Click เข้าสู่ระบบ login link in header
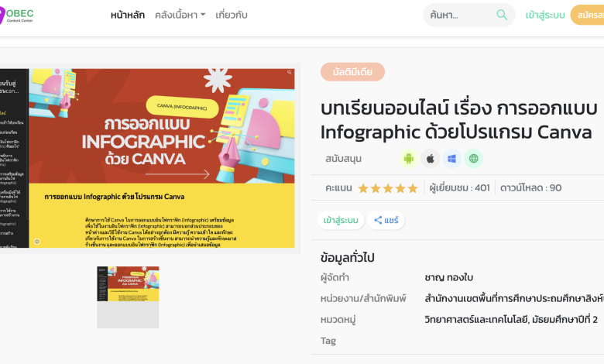604x364 pixels. tap(544, 15)
